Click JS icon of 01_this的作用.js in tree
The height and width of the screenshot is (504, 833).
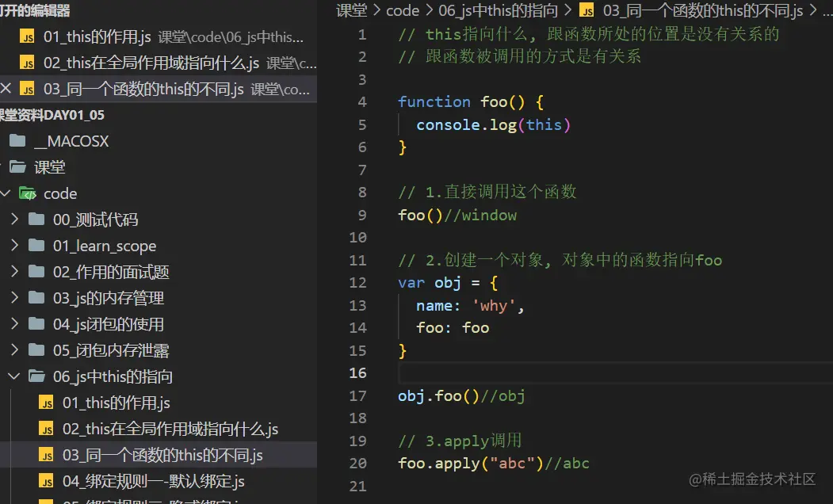46,403
